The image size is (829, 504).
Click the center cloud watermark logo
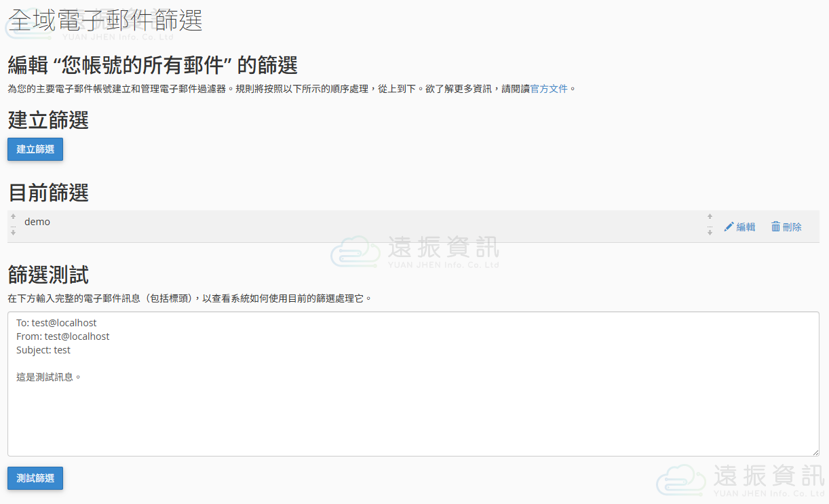355,251
